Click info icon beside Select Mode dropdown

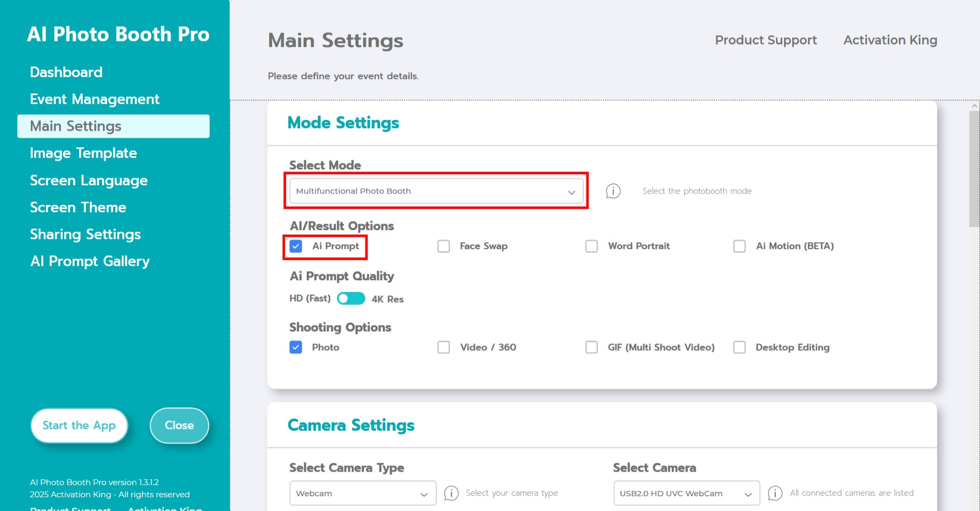[x=613, y=191]
